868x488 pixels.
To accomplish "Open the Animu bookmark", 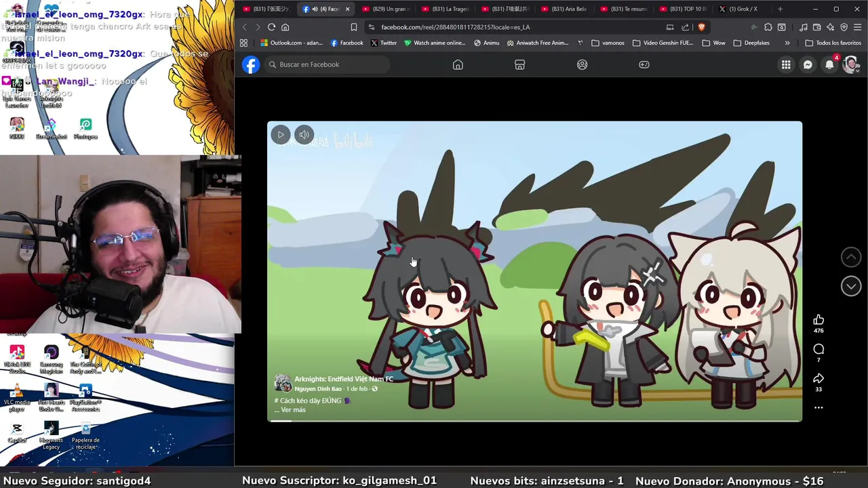I will tap(487, 43).
